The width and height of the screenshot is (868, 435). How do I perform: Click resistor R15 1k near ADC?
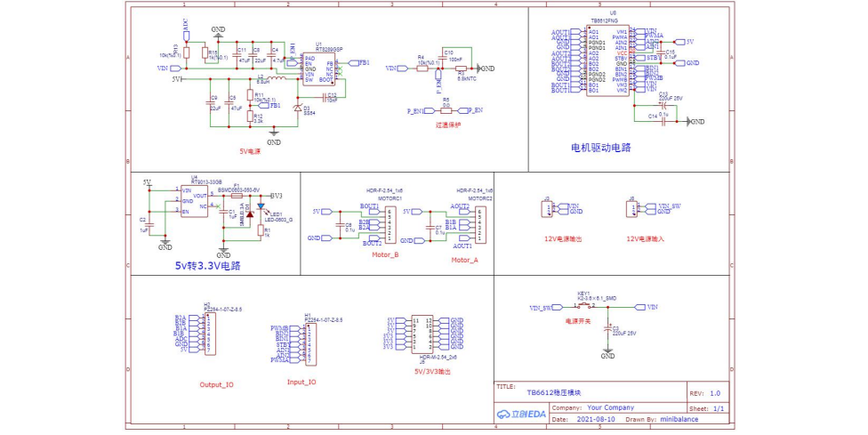[205, 53]
